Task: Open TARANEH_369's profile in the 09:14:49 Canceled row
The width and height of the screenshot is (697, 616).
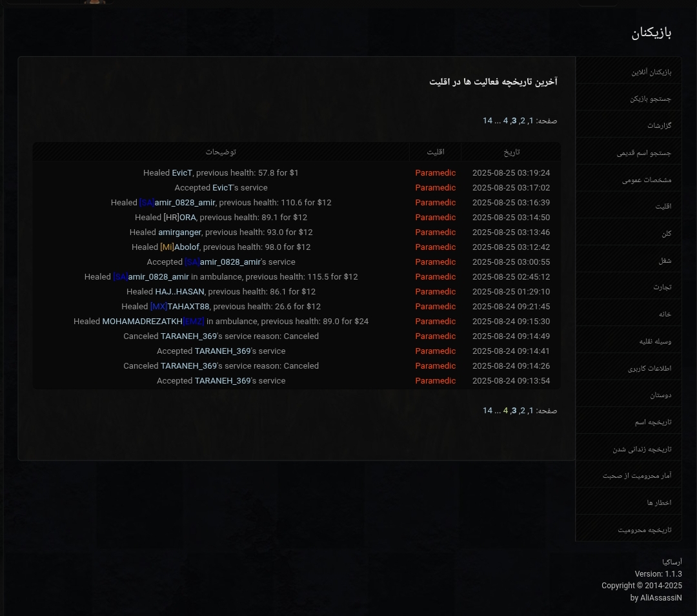Action: (x=188, y=336)
